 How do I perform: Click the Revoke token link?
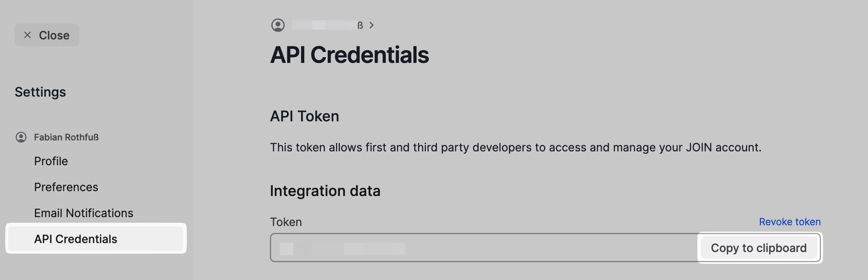click(789, 222)
